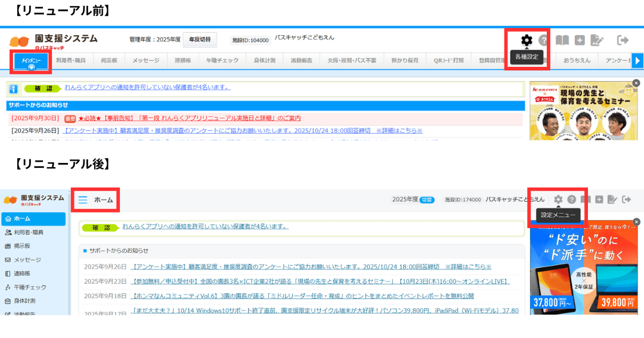Click the logout icon in old header

(623, 40)
